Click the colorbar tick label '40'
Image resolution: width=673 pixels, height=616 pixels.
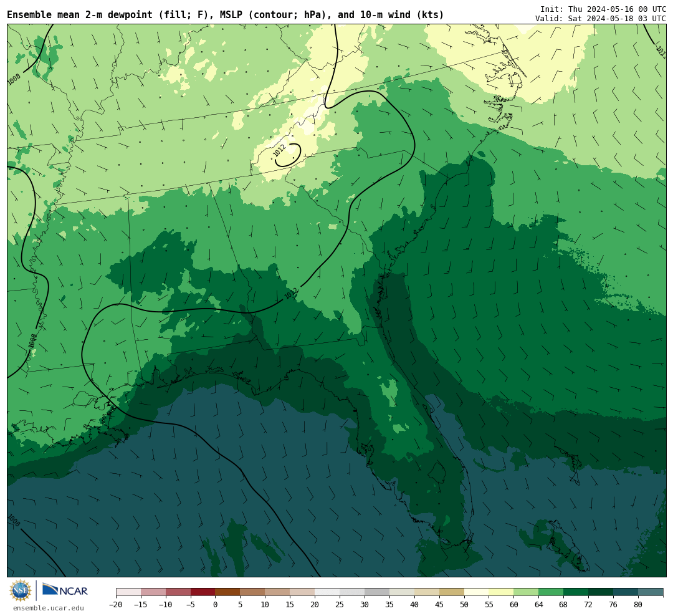click(414, 604)
